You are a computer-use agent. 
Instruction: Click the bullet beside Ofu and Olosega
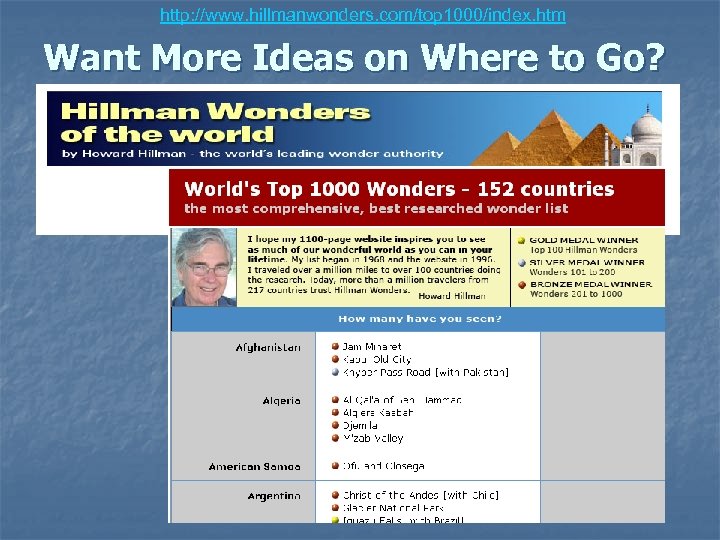coord(335,466)
